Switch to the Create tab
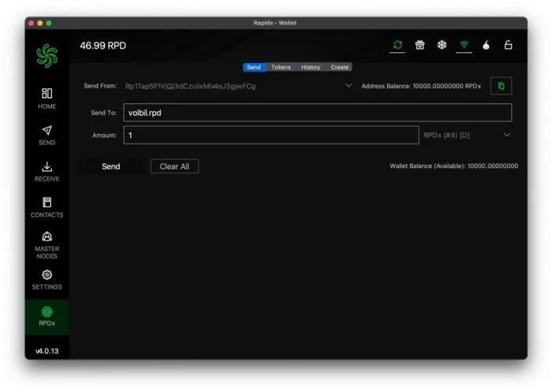This screenshot has height=392, width=552. (x=339, y=67)
